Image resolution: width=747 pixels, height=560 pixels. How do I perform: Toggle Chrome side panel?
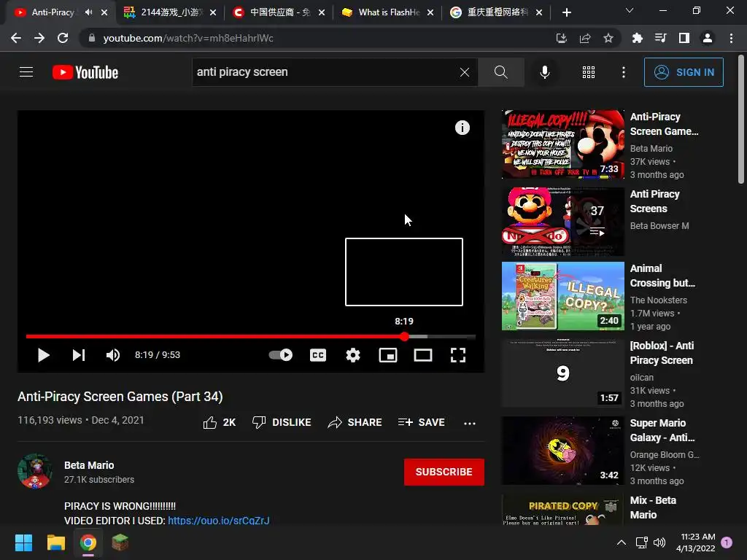point(684,38)
